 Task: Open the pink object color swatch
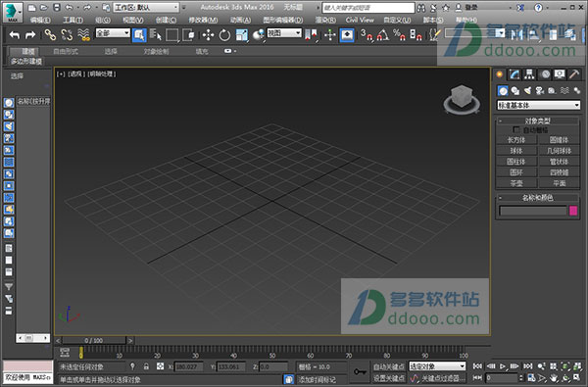click(573, 211)
